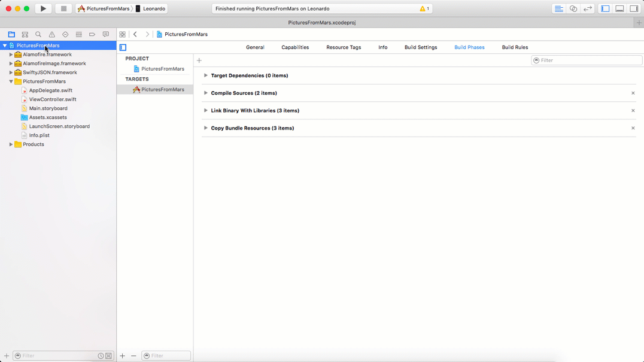This screenshot has width=644, height=362.
Task: Expand Link Binary With Libraries section
Action: [x=206, y=110]
